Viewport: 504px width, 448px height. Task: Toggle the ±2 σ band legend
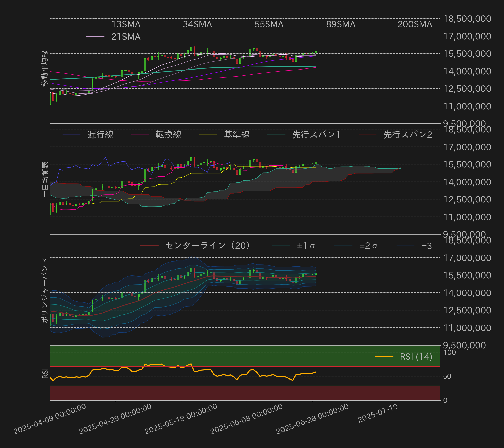pyautogui.click(x=368, y=246)
